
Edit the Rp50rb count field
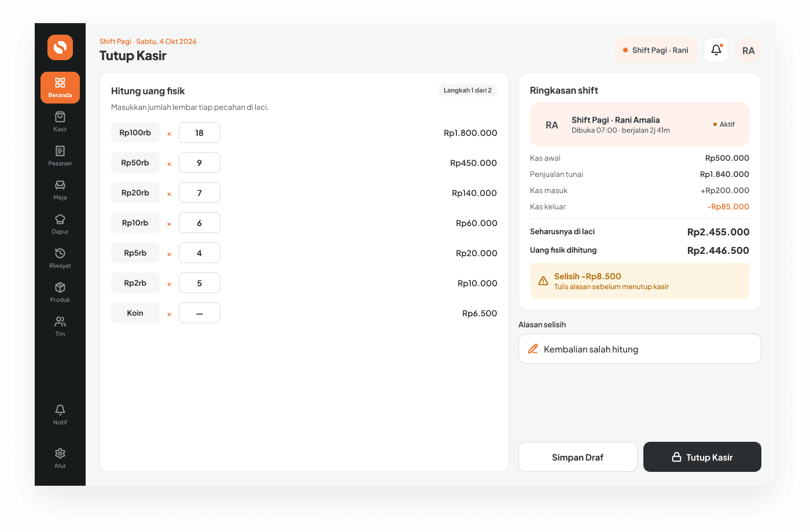tap(200, 162)
